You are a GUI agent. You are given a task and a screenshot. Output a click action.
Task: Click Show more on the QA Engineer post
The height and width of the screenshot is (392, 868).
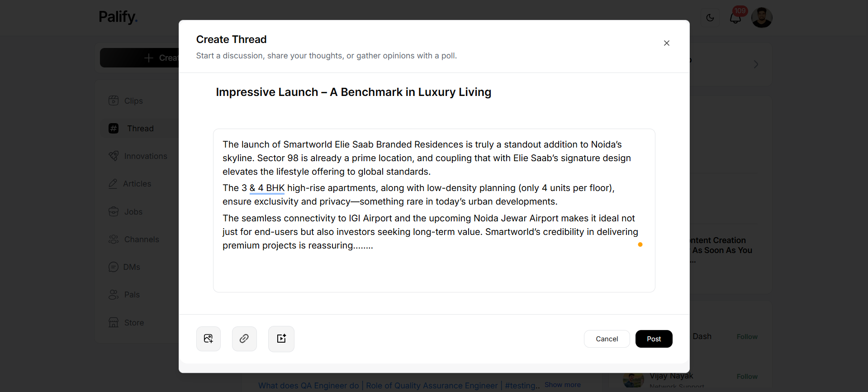[563, 385]
